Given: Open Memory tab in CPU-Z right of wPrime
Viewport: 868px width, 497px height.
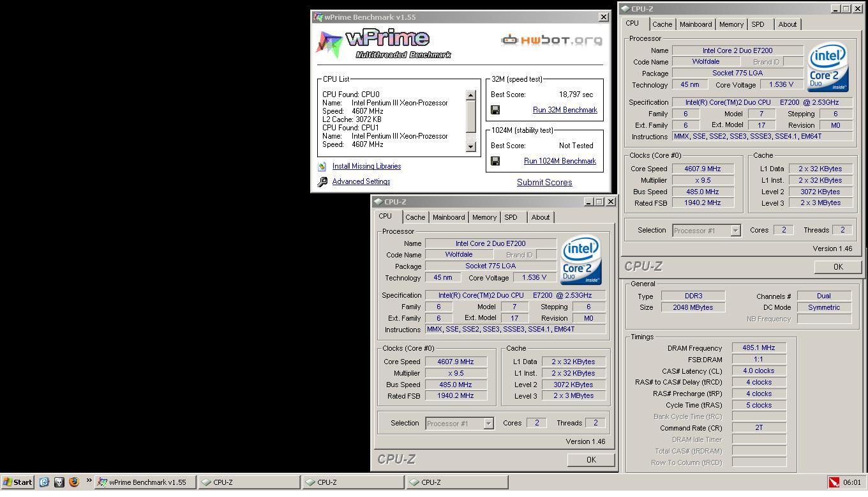Looking at the screenshot, I should 731,25.
